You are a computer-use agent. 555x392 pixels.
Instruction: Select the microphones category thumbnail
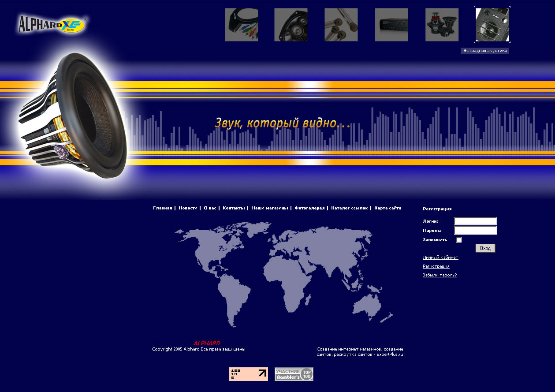(341, 25)
